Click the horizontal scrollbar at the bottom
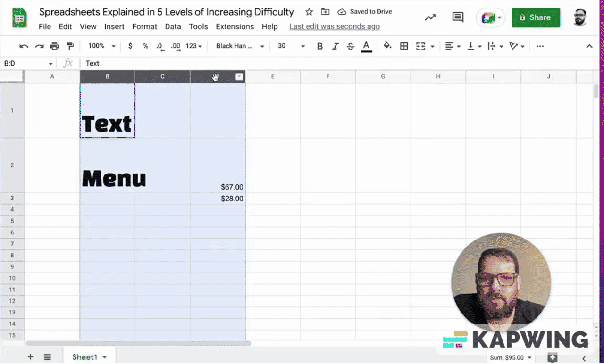Screen dimensions: 604x364 point(138,343)
